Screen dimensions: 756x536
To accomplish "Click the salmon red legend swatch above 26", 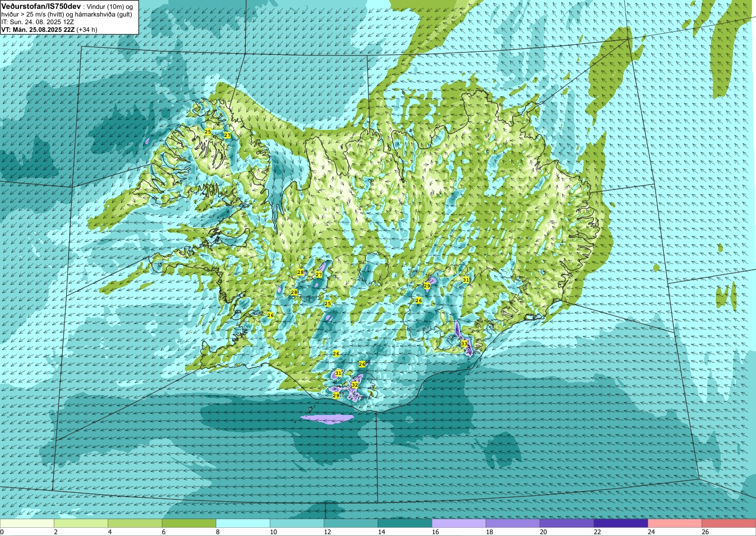I will [729, 524].
